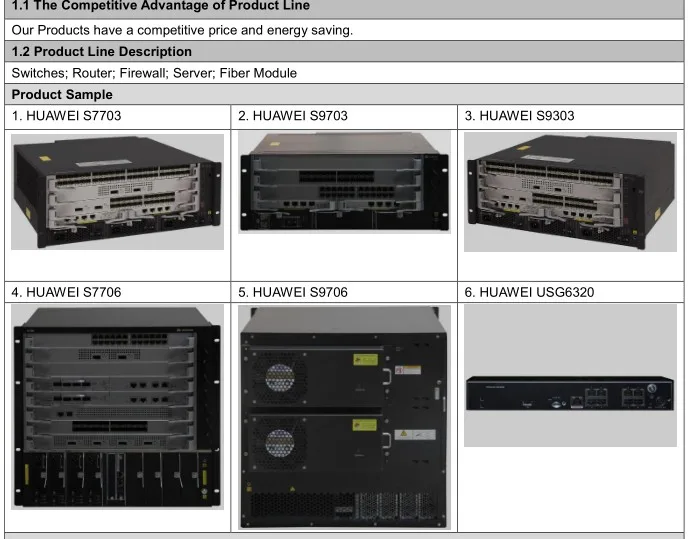Select the '5. HUAWEI S9706' label

[293, 292]
